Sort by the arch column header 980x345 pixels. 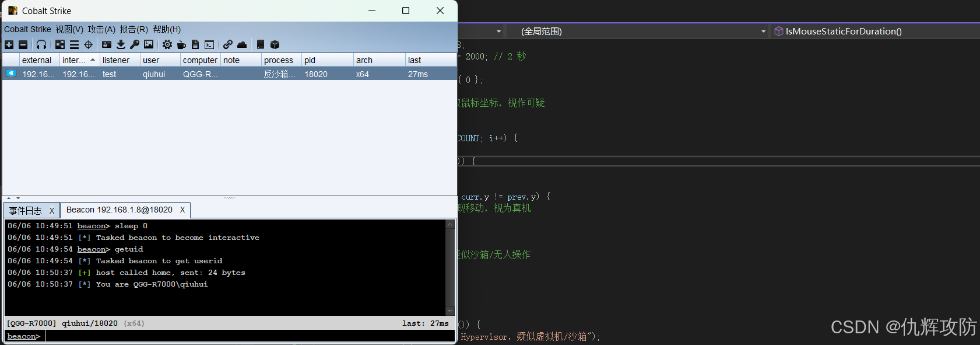[380, 60]
